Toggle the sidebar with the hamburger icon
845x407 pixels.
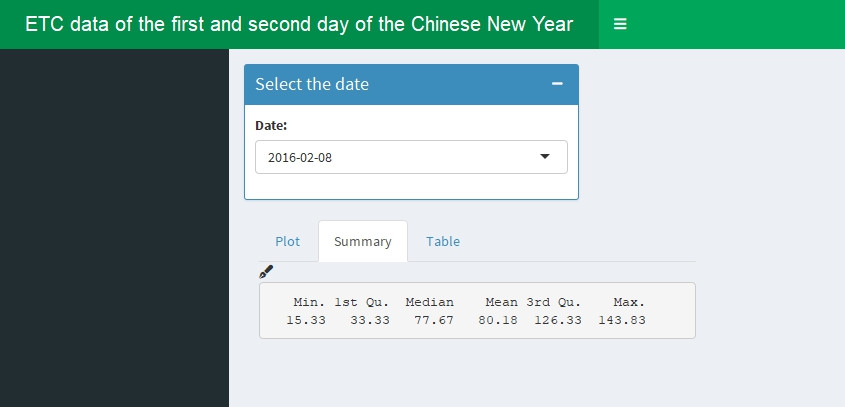pyautogui.click(x=620, y=24)
